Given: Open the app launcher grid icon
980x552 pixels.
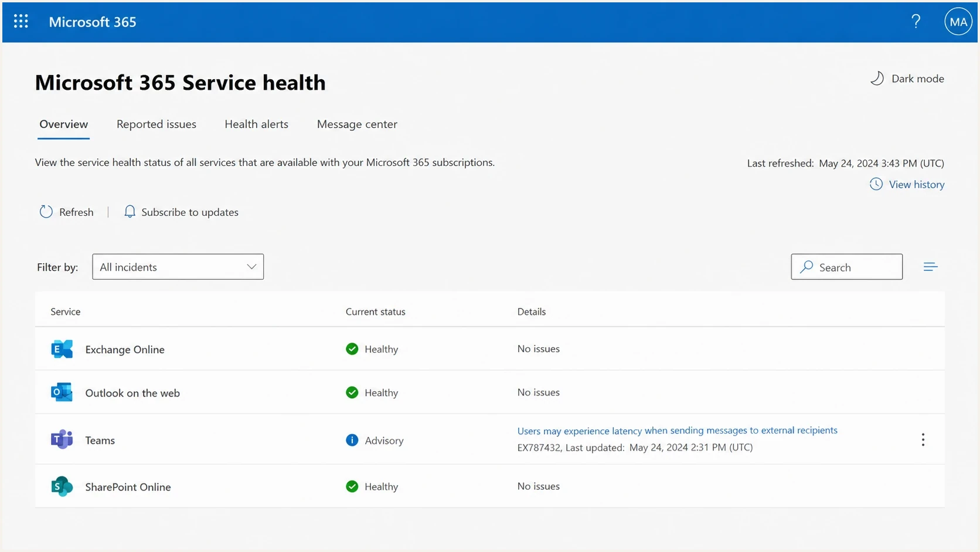Looking at the screenshot, I should click(x=21, y=22).
